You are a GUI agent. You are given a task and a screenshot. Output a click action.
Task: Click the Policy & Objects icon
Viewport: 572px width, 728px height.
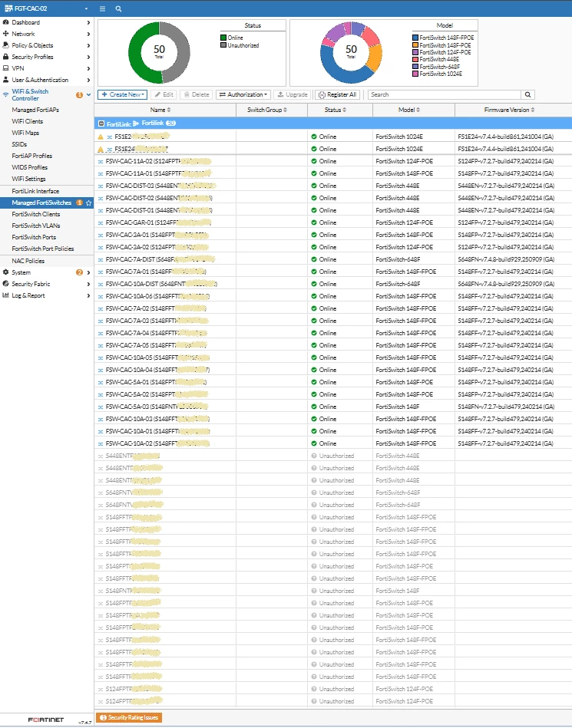point(5,45)
